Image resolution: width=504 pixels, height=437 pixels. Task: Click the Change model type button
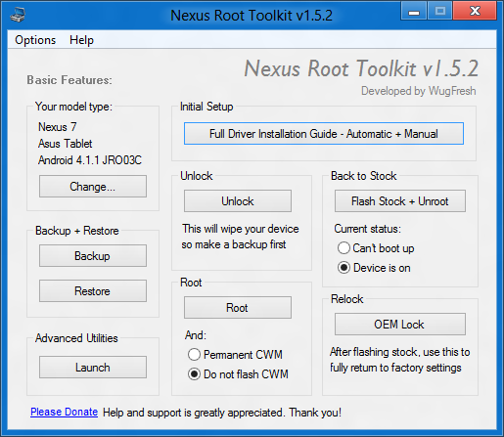[x=93, y=187]
